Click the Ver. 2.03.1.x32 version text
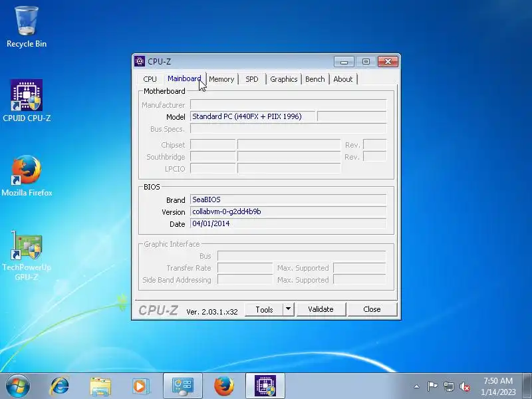 tap(212, 312)
